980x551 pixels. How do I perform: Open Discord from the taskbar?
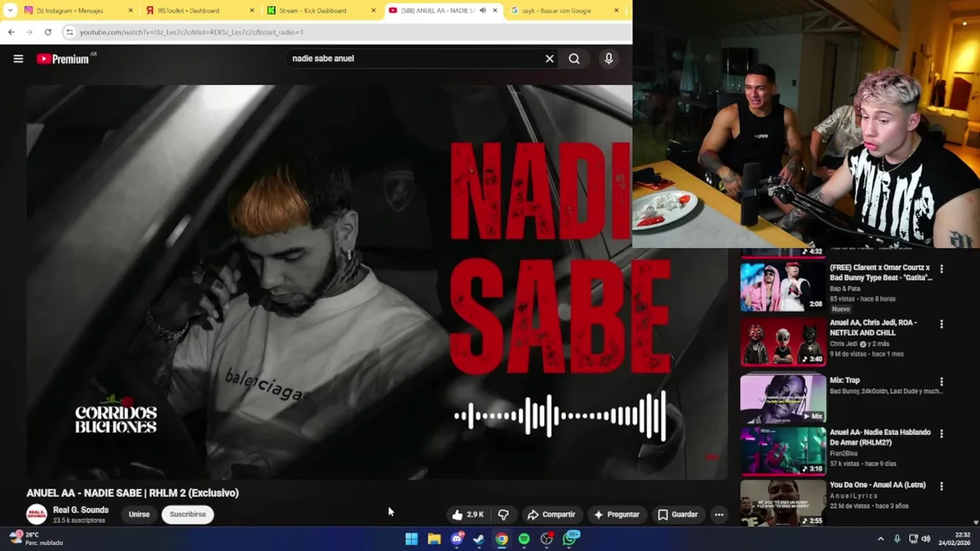[457, 539]
